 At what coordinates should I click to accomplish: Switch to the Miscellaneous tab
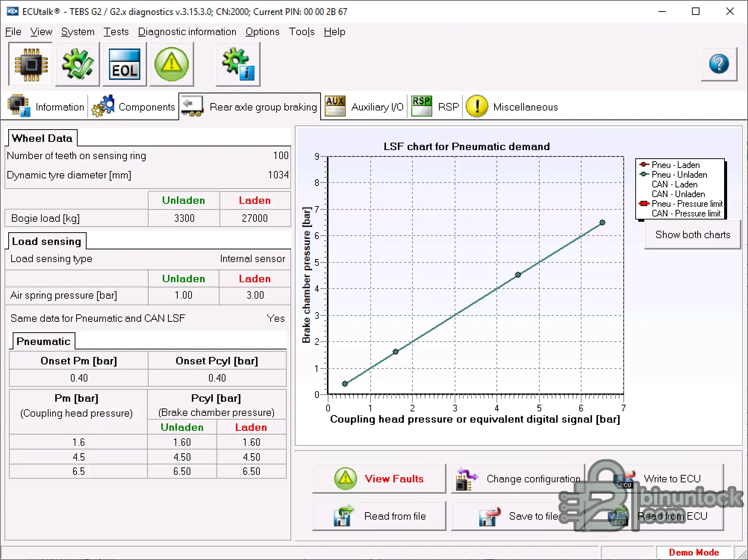[x=512, y=106]
